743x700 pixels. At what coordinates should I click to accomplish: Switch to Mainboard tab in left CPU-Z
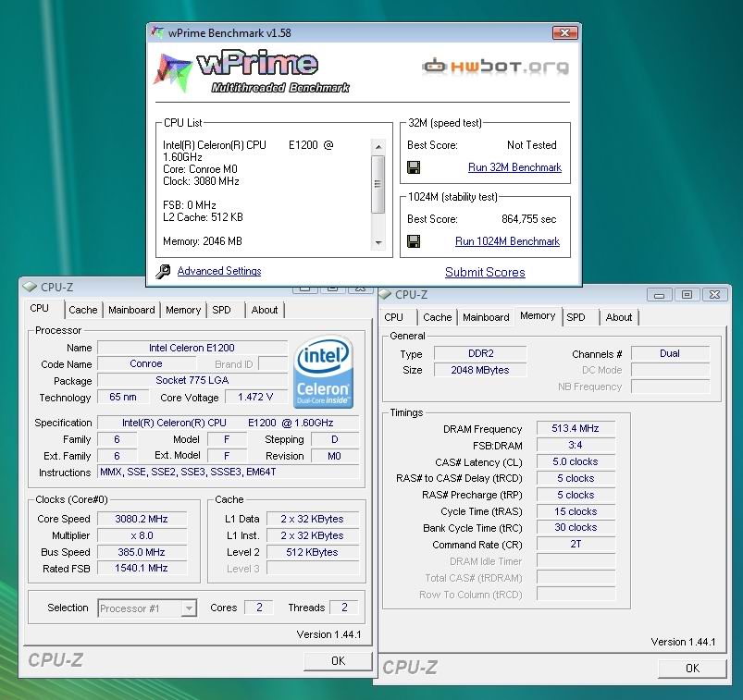click(131, 310)
